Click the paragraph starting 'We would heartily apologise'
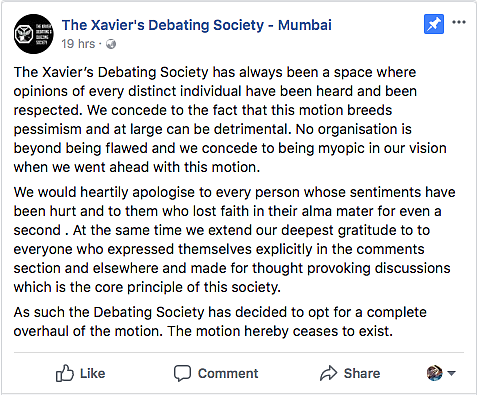Screen dimensions: 478x395 pyautogui.click(x=234, y=240)
